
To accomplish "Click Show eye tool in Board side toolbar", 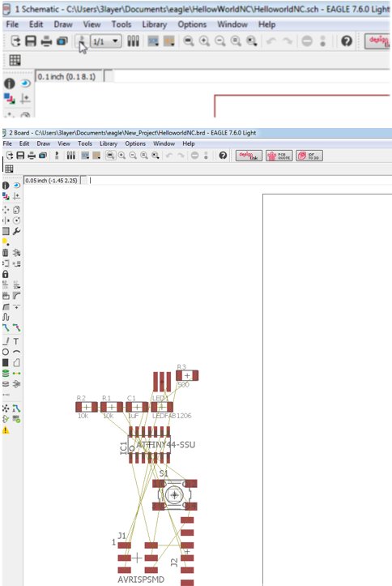I will (x=16, y=186).
